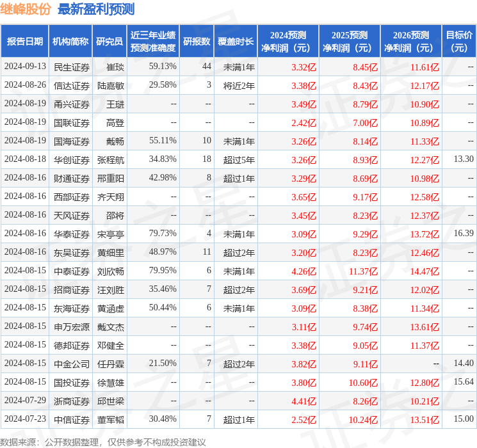Viewport: 477px width, 448px height.
Task: Select the 东海证券 institution cell
Action: pyautogui.click(x=72, y=308)
